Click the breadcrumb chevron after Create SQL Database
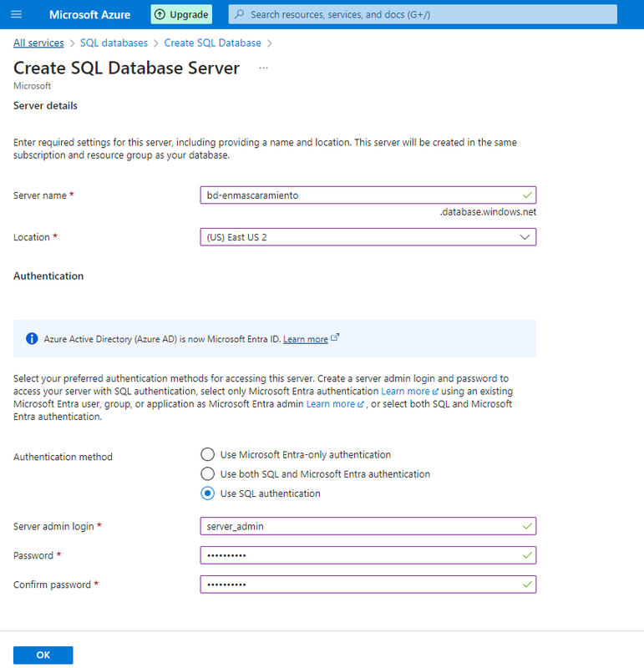This screenshot has height=668, width=644. [269, 43]
